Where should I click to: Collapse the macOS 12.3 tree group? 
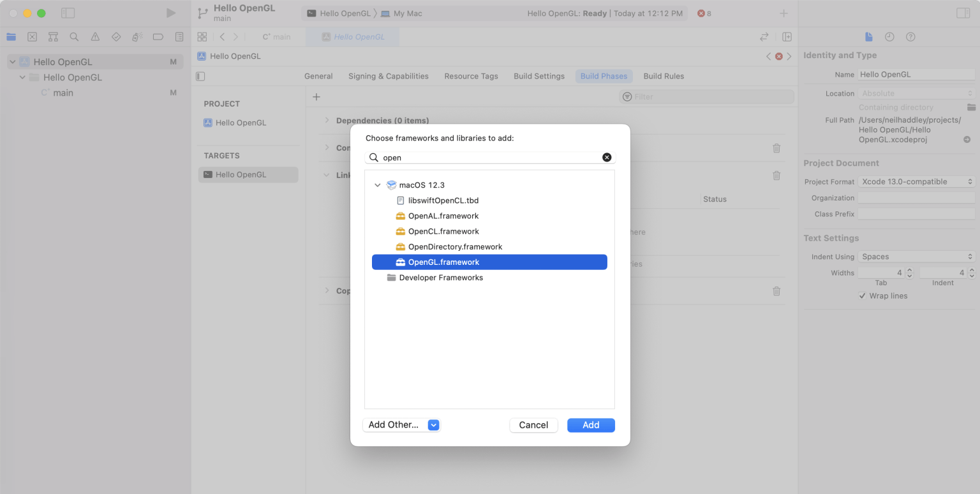point(378,185)
